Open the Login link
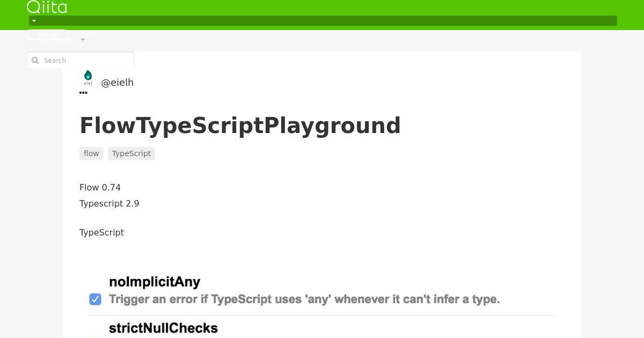The height and width of the screenshot is (338, 644). (x=85, y=34)
